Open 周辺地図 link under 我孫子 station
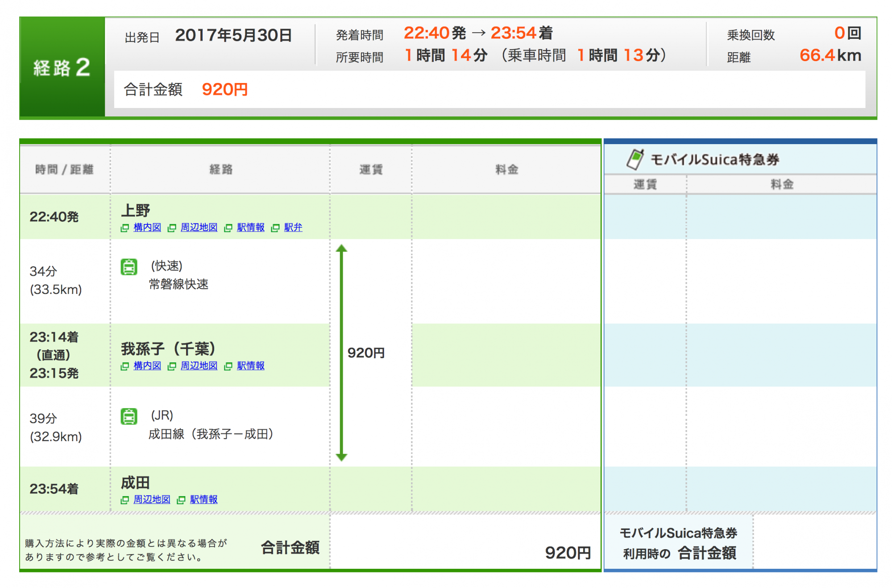Screen dimensions: 892x588 [199, 365]
